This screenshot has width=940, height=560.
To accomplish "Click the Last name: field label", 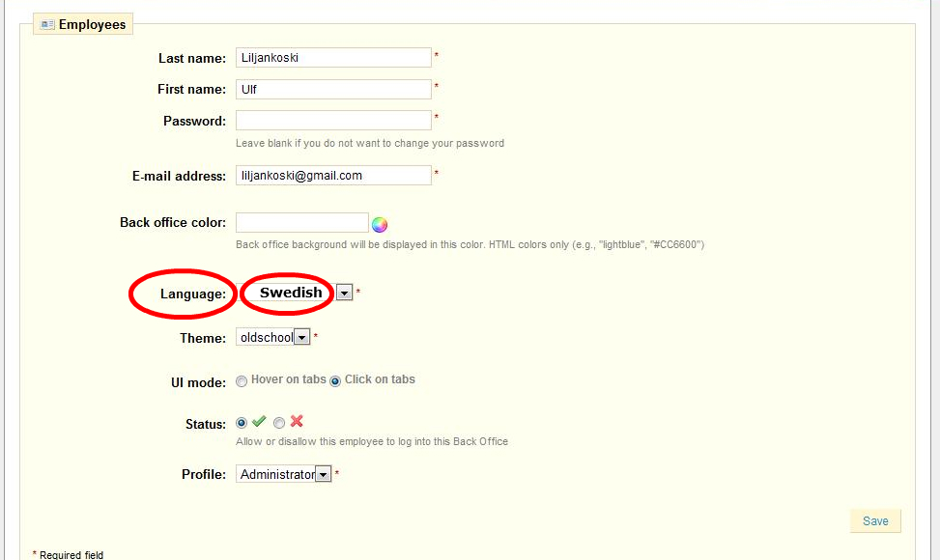I will (x=192, y=58).
